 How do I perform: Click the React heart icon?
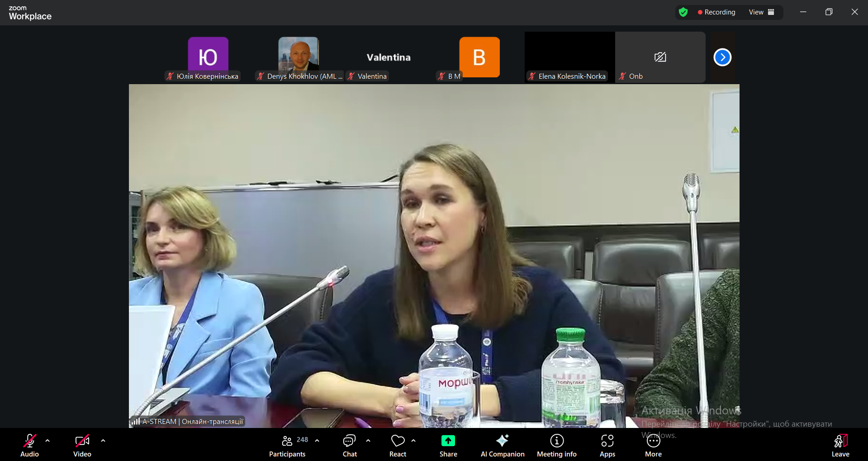[398, 445]
